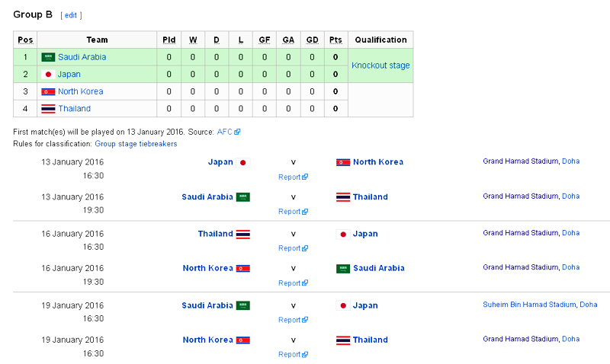Open Report for Saudi Arabia v Thailand
The image size is (610, 364).
point(290,212)
